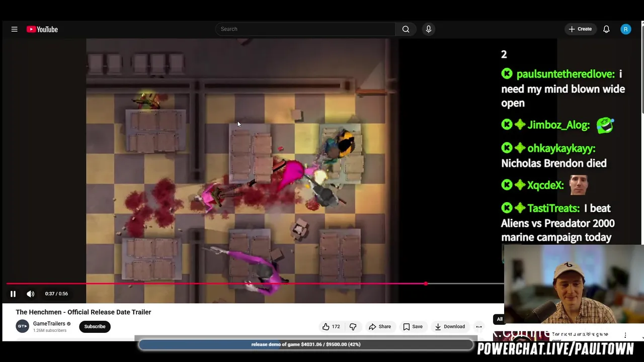Viewport: 644px width, 362px height.
Task: Open The Henchmen trailer title
Action: (x=84, y=312)
